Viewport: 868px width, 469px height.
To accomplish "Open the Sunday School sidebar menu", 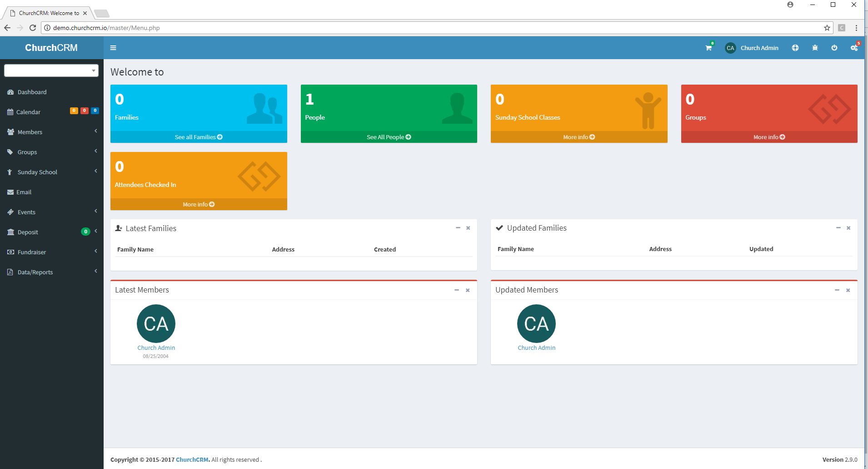I will coord(52,172).
